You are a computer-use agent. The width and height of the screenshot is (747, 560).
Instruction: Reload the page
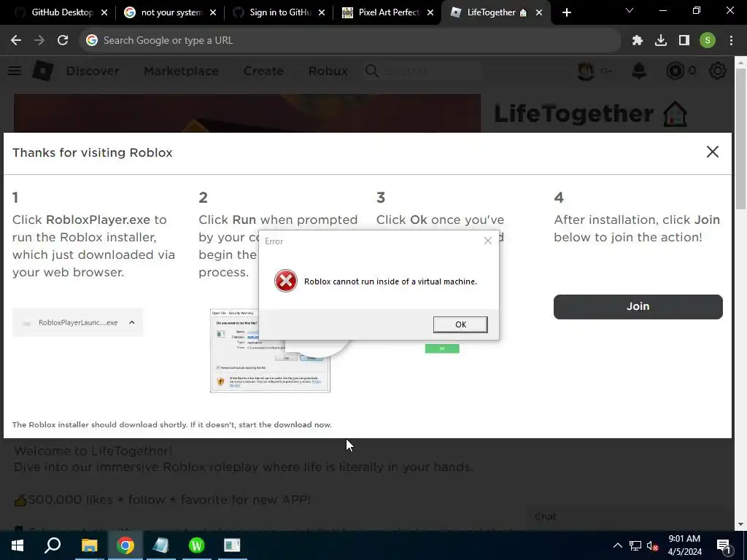click(x=63, y=41)
